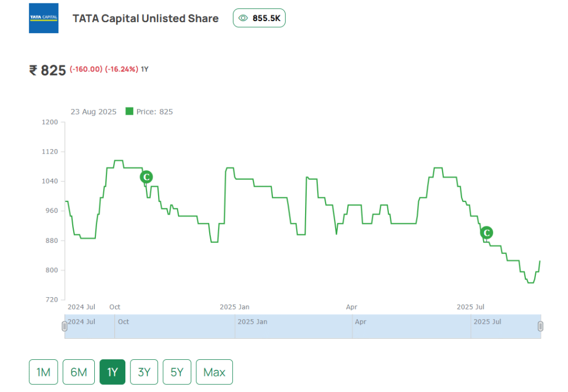Click the 1040 y-axis label
The image size is (568, 392).
click(x=50, y=181)
